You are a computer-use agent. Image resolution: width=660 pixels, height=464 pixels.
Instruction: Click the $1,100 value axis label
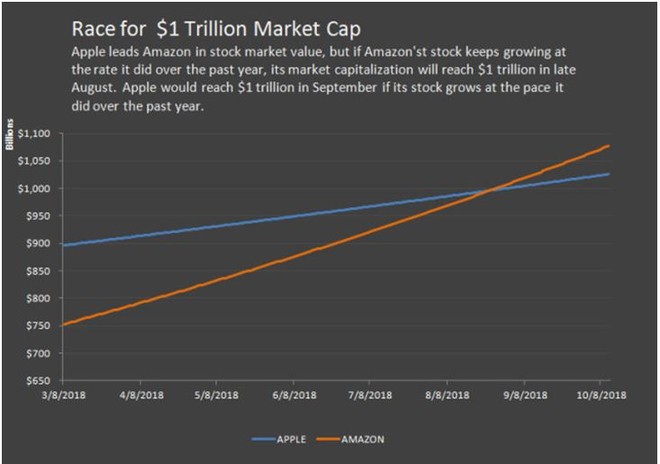coord(34,133)
